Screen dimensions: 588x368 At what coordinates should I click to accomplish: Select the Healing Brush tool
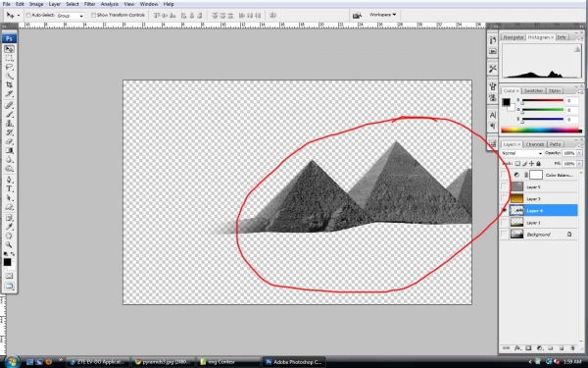pyautogui.click(x=9, y=106)
